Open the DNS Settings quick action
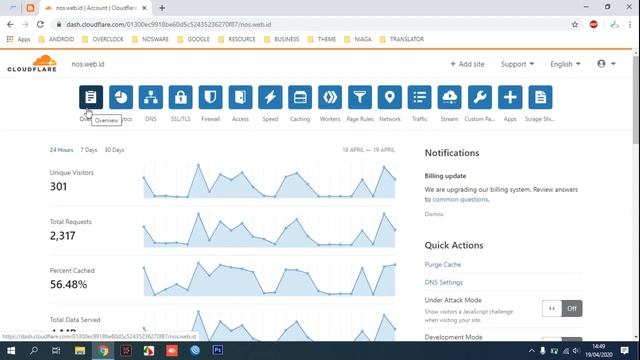The image size is (640, 360). pos(444,282)
